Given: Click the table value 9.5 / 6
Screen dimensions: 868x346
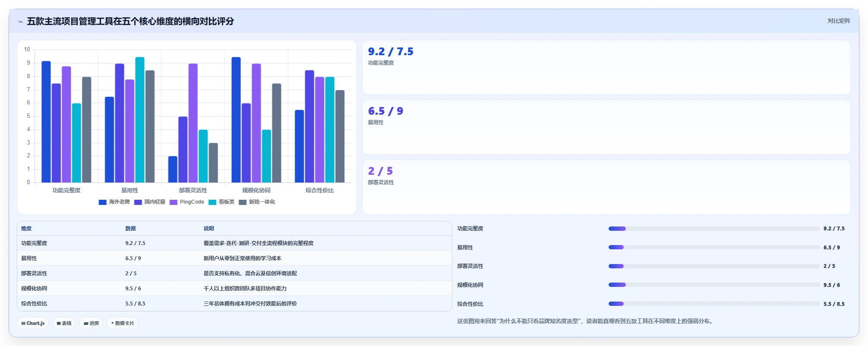Looking at the screenshot, I should coord(133,289).
